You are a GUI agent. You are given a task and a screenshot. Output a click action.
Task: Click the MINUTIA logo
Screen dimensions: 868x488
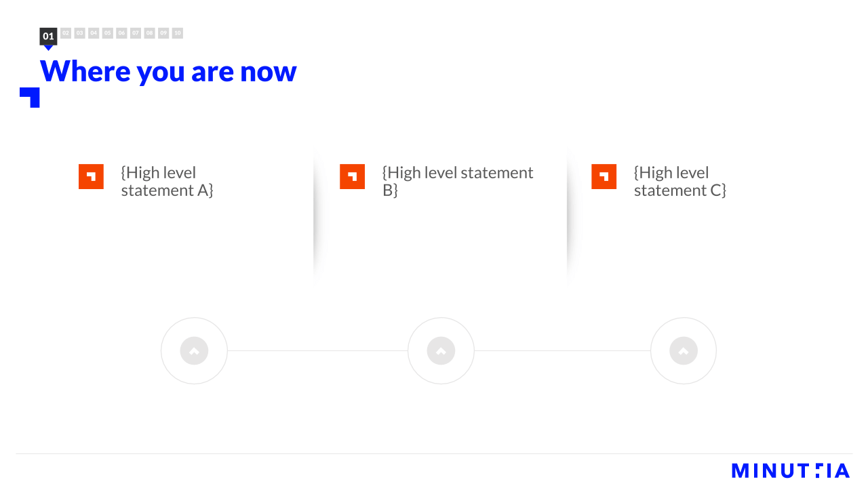point(791,470)
